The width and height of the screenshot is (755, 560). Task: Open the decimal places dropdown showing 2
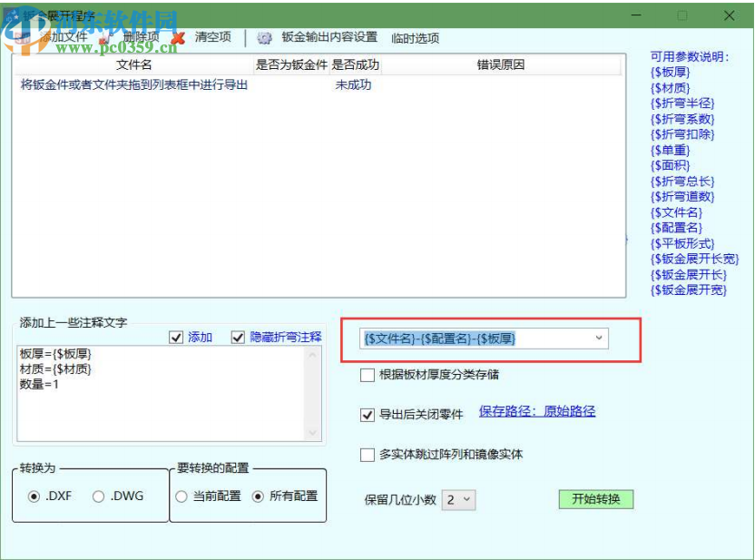click(x=459, y=500)
